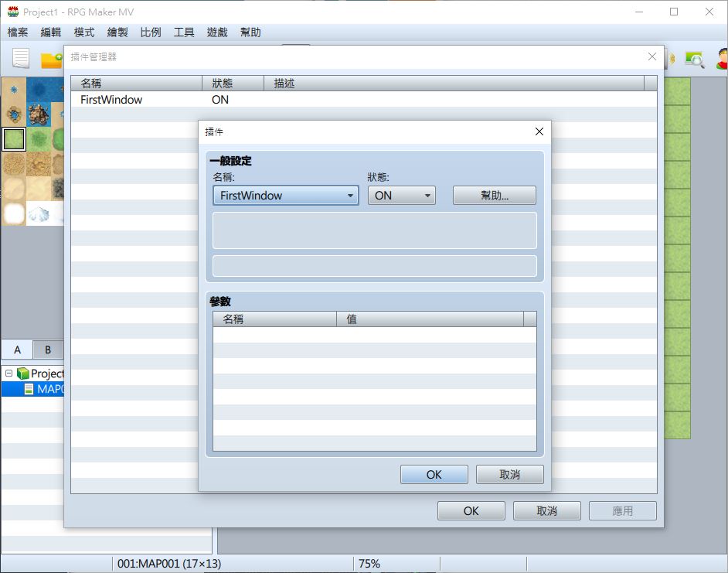Click the 75% zoom value in status bar
The image size is (728, 573).
[369, 564]
